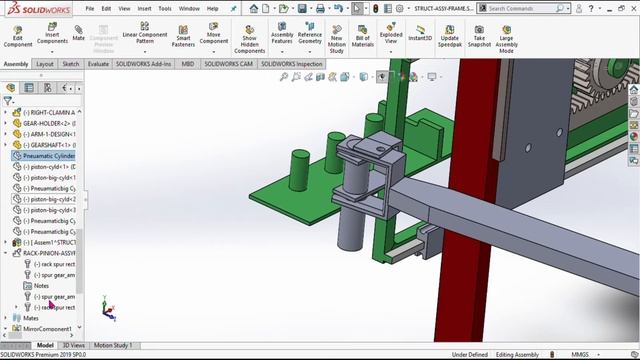Click the Edit Component tool
The height and width of the screenshot is (360, 640).
click(x=18, y=36)
